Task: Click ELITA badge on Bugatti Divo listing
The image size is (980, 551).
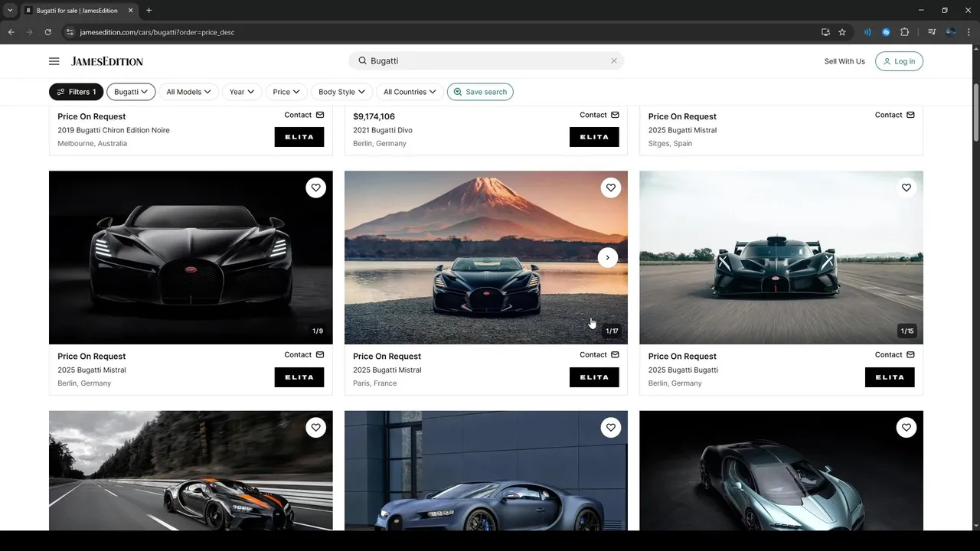Action: point(594,137)
